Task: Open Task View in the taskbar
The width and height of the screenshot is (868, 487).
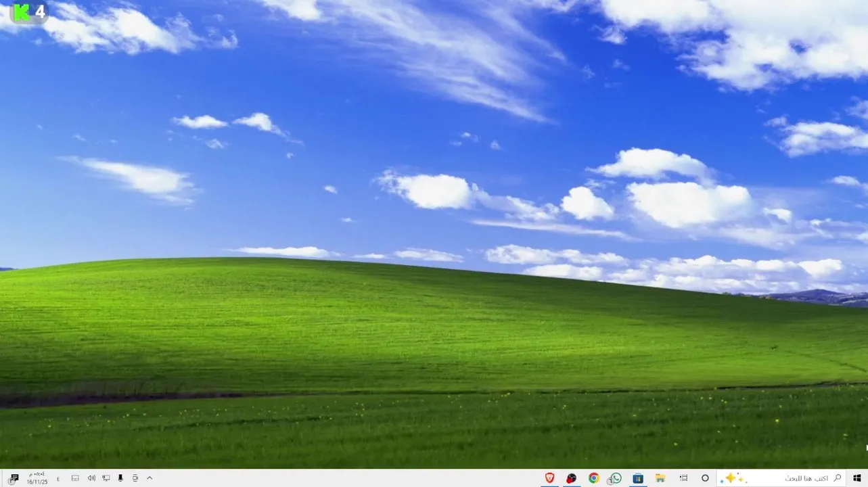Action: point(683,478)
